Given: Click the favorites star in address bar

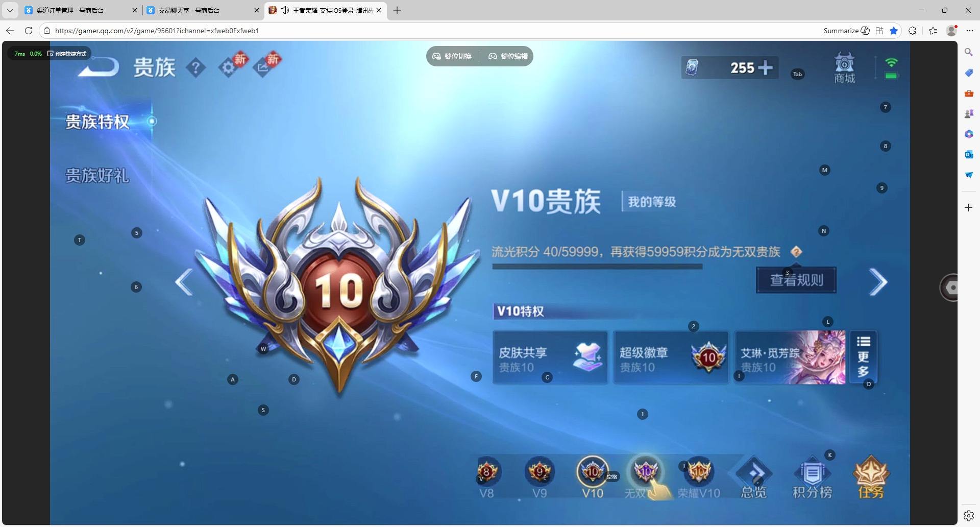Looking at the screenshot, I should 894,31.
